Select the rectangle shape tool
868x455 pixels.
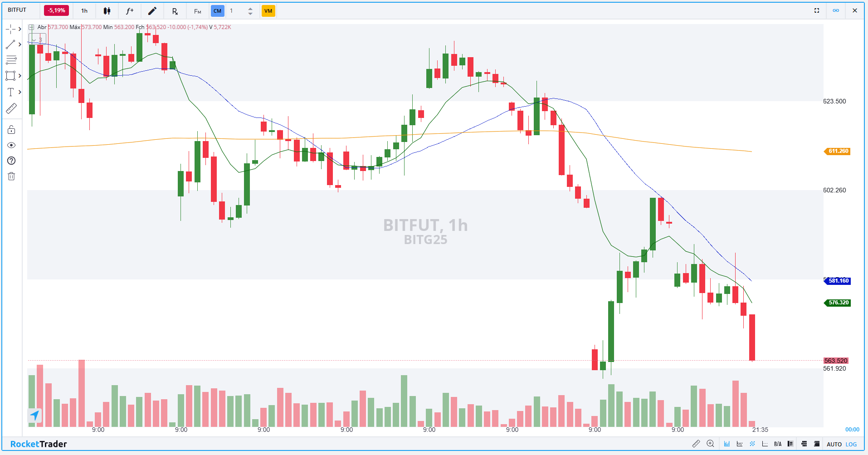coord(10,76)
